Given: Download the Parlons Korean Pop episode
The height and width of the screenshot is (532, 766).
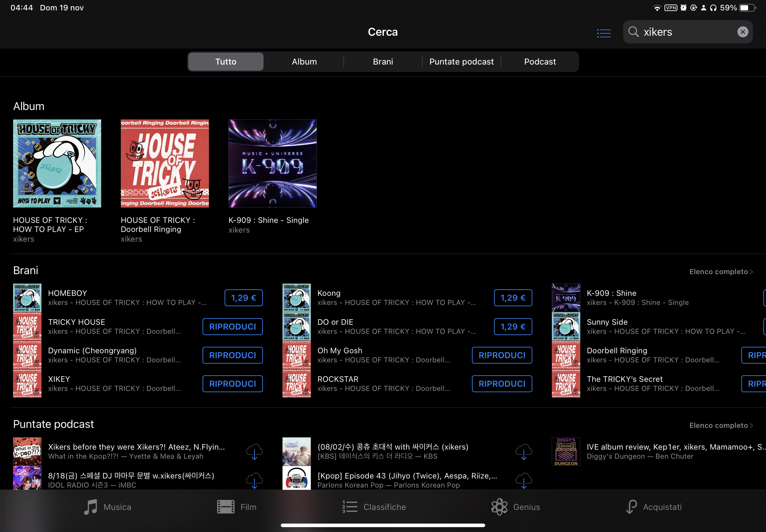Looking at the screenshot, I should (x=523, y=480).
